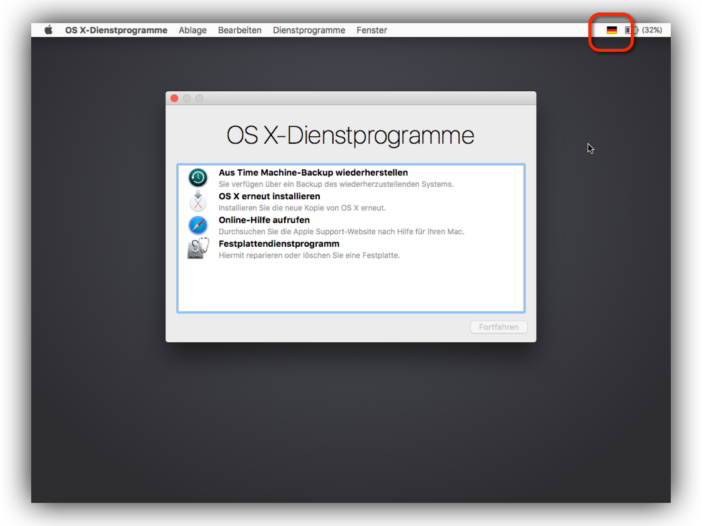The width and height of the screenshot is (702, 526).
Task: Click description 'Sie verfügen über ein Backup'
Action: click(336, 184)
